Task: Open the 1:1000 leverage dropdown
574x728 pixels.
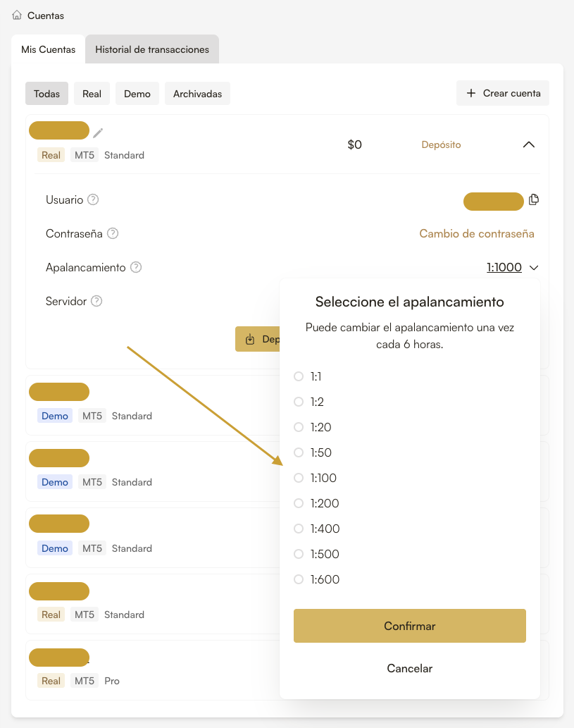Action: tap(512, 267)
